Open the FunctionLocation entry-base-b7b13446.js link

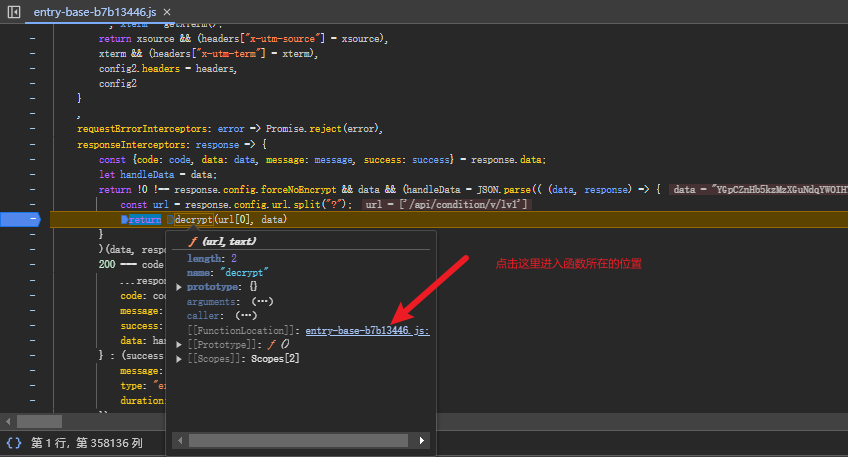[x=367, y=330]
